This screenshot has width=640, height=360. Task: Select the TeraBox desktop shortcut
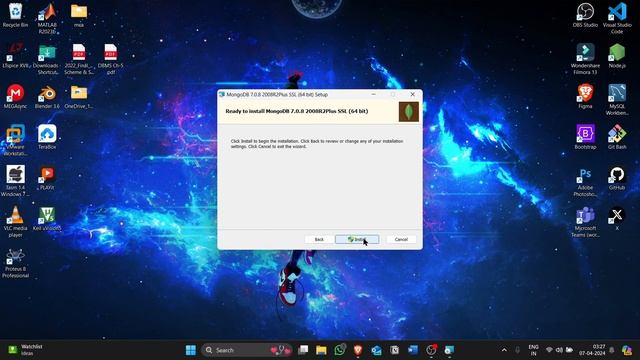(x=47, y=137)
